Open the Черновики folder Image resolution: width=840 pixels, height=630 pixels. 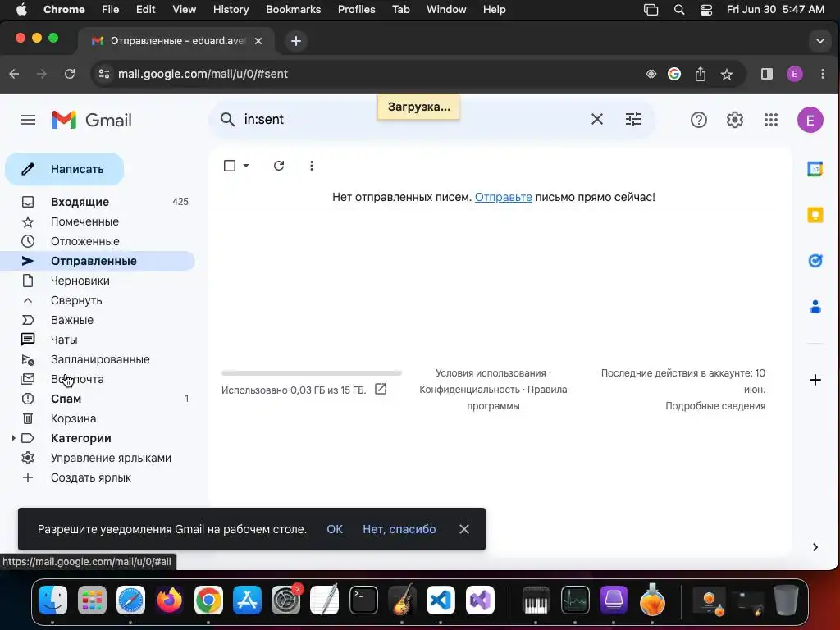(97, 281)
